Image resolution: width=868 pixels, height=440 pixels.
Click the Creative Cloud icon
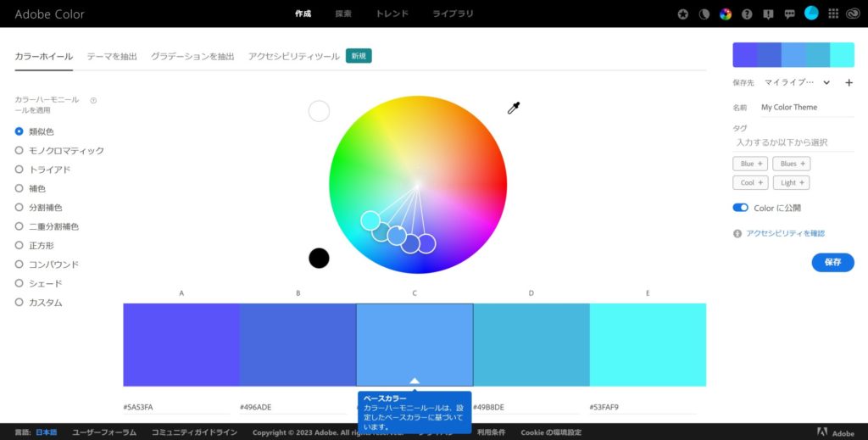click(853, 14)
